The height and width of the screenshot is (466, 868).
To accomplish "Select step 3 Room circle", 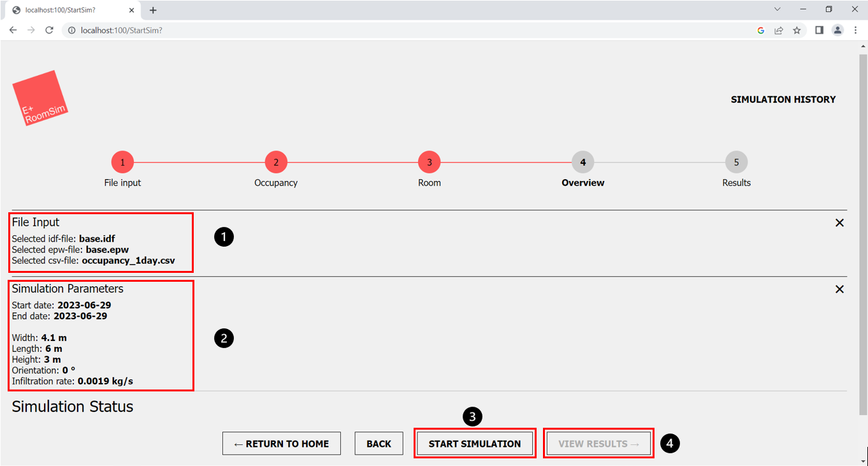I will pyautogui.click(x=430, y=162).
